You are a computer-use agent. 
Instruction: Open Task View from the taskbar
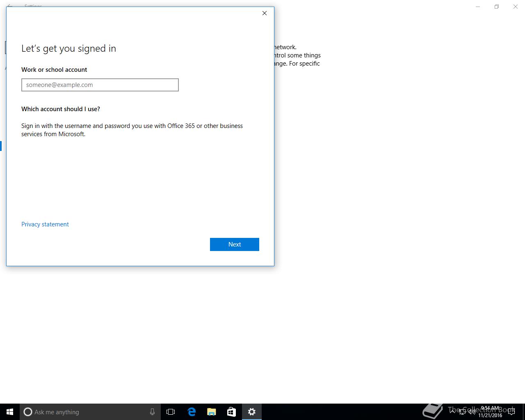(x=171, y=412)
